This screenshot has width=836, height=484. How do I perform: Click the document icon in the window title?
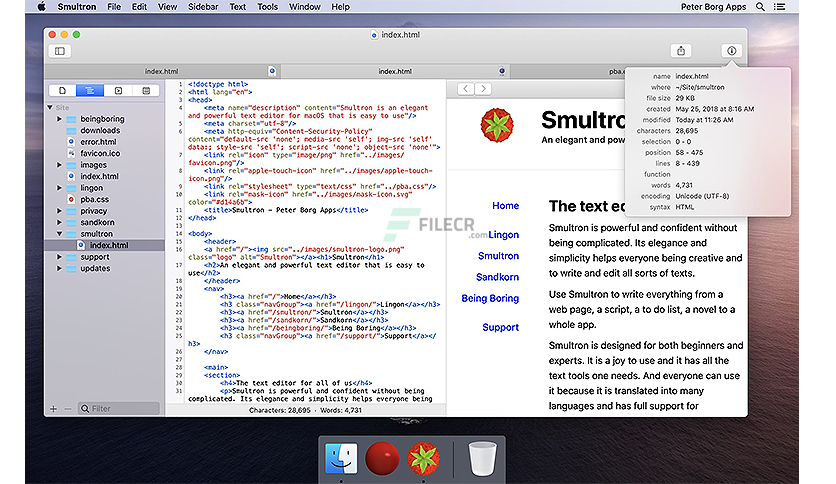click(x=374, y=35)
